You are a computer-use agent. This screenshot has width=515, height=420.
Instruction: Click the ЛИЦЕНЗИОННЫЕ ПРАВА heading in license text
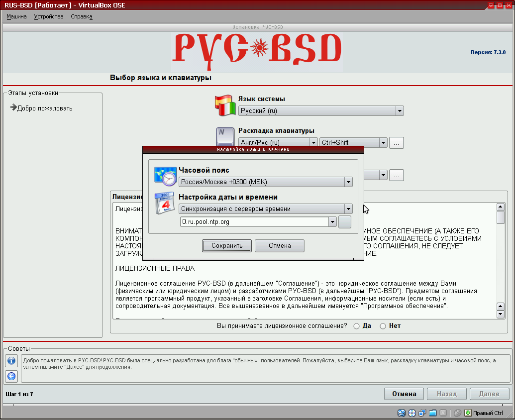[155, 268]
